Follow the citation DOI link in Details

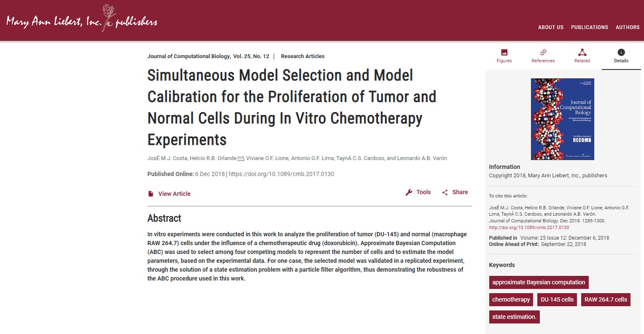[529, 227]
